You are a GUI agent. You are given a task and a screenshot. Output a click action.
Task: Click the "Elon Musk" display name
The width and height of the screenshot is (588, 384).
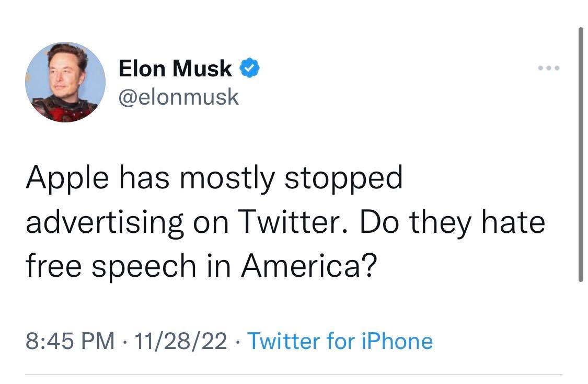pos(175,68)
